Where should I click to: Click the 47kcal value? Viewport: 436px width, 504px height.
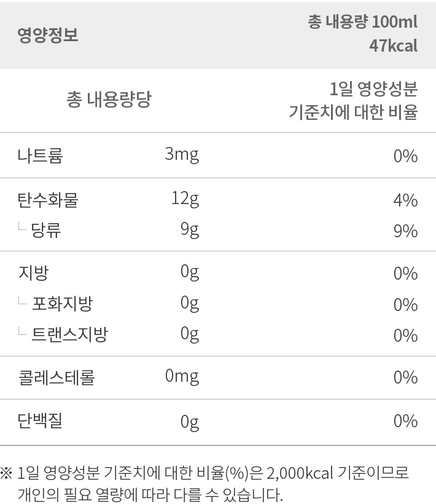(x=393, y=45)
